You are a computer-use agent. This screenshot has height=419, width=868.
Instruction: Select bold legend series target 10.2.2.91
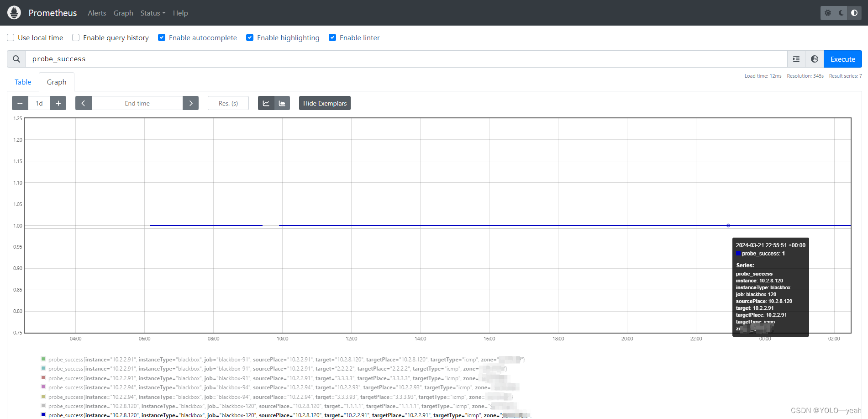tap(289, 415)
